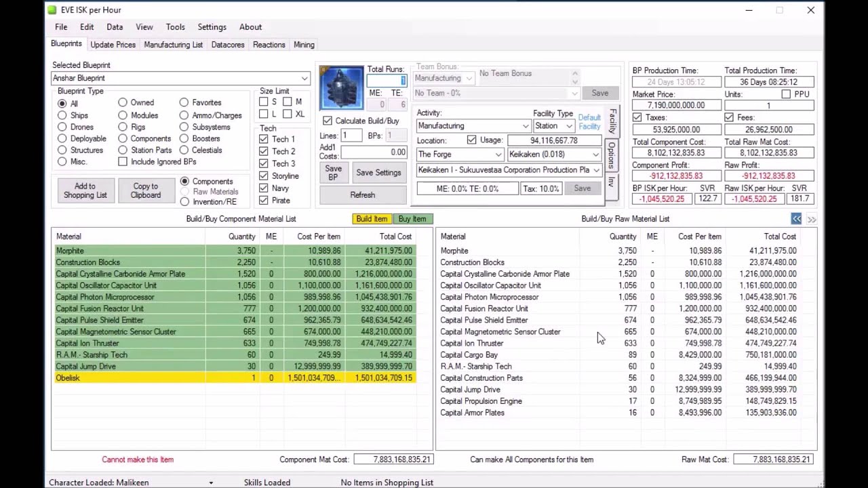Click the Build Item yellow button

pos(372,219)
